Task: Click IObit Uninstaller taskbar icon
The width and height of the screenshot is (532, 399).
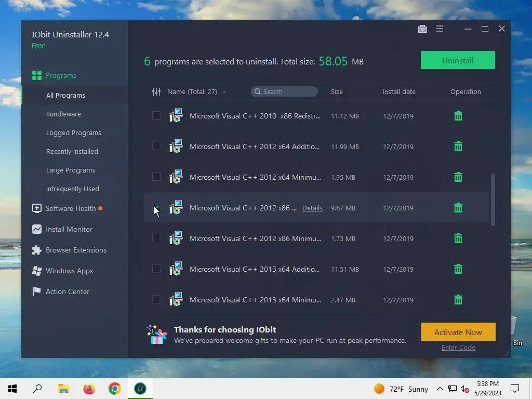Action: tap(140, 389)
